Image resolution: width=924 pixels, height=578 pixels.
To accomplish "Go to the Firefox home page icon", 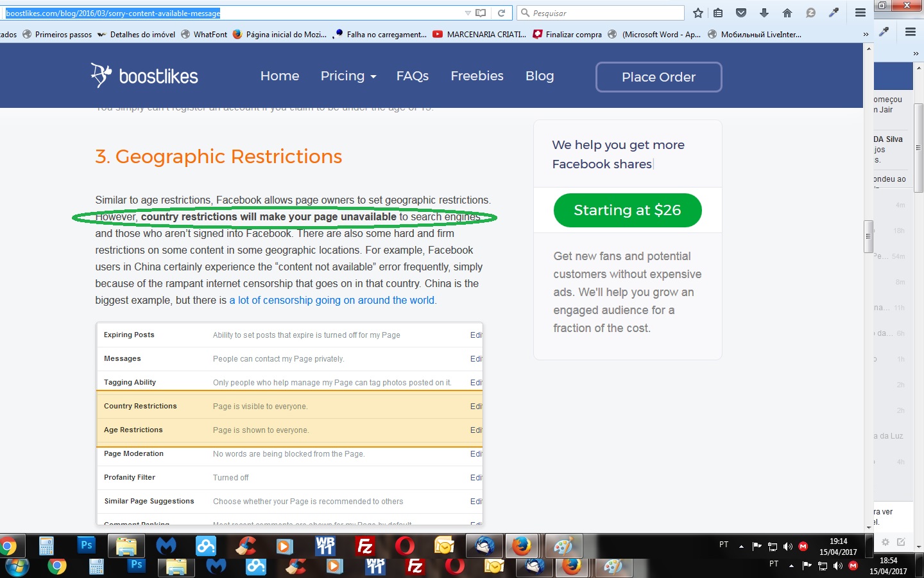I will pos(787,13).
